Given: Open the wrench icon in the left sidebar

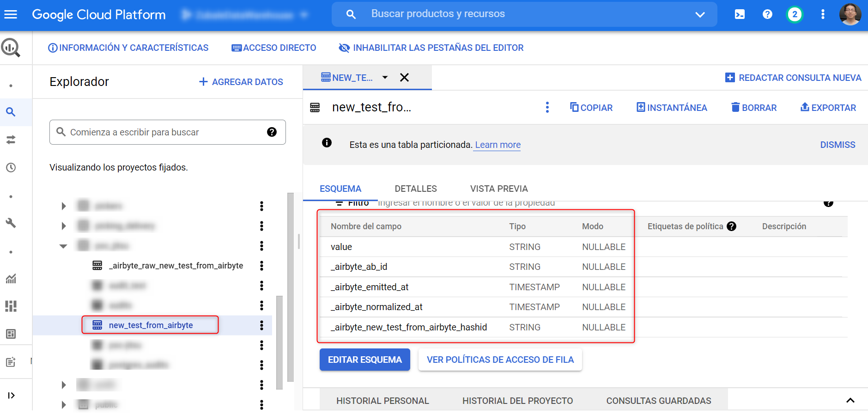Looking at the screenshot, I should click(x=11, y=223).
